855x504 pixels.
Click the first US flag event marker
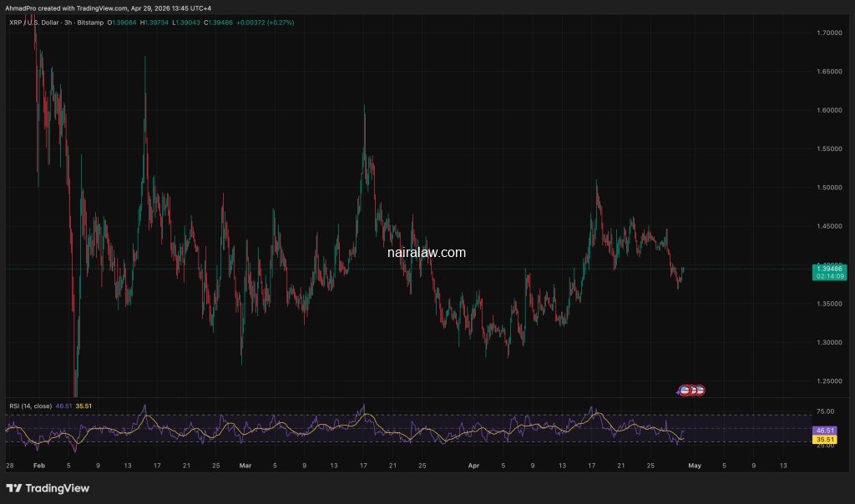686,390
